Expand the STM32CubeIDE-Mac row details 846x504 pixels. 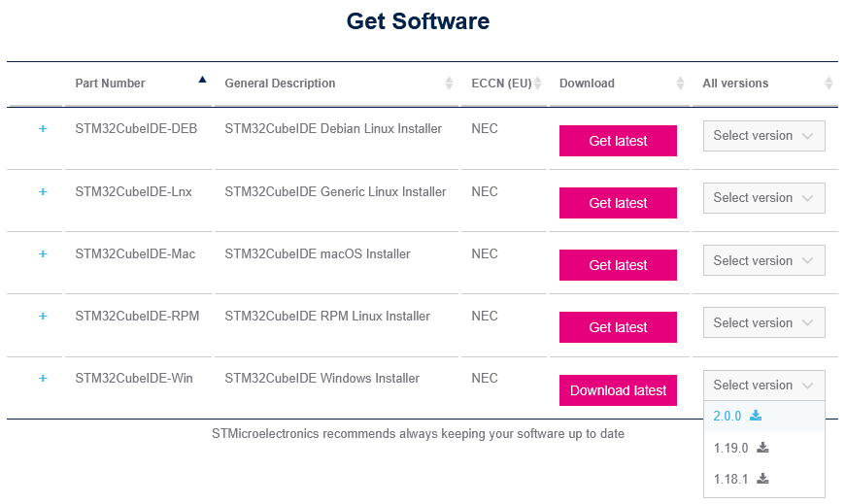[43, 254]
